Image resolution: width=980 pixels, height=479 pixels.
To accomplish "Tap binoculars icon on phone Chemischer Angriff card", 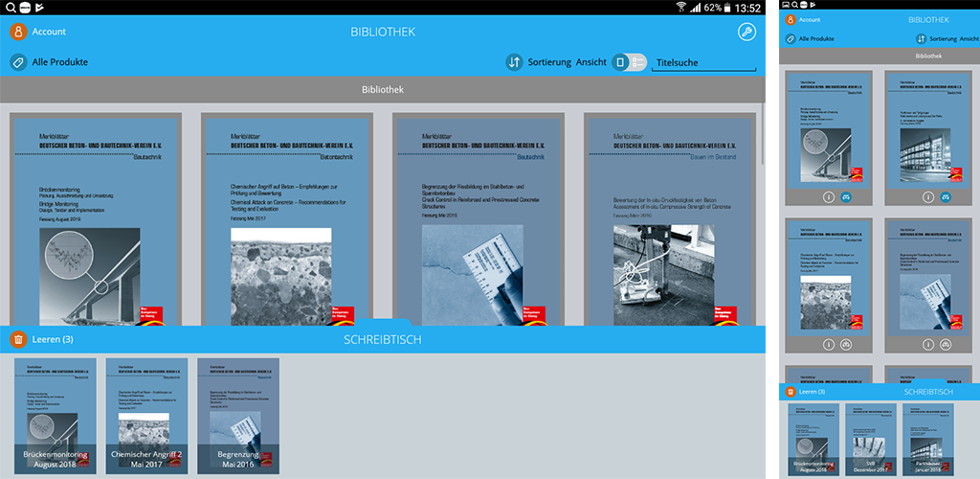I will click(x=846, y=345).
